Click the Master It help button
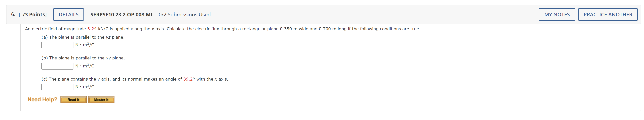Screen dimensions: 644x120 point(101,99)
